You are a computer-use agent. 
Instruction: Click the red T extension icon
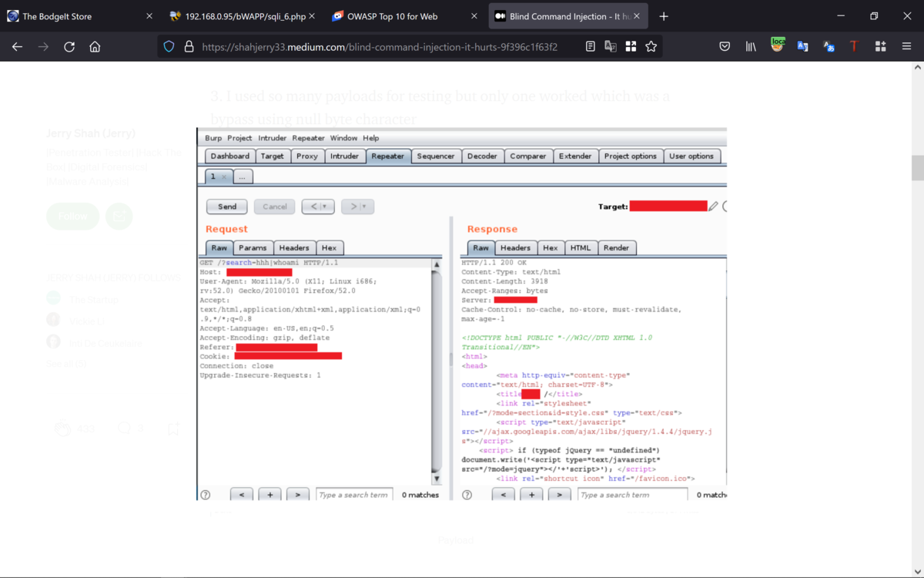853,46
